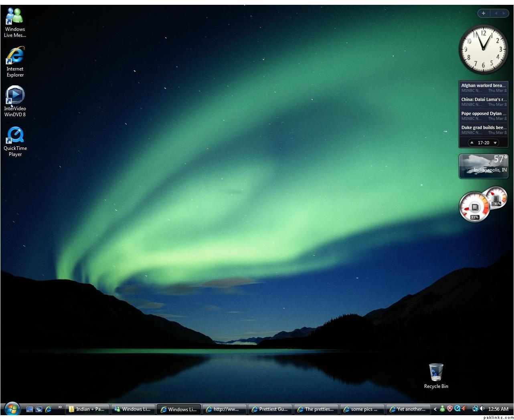Open the Windows Live Messenger desktop shortcut
Image resolution: width=514 pixels, height=420 pixels.
point(15,22)
